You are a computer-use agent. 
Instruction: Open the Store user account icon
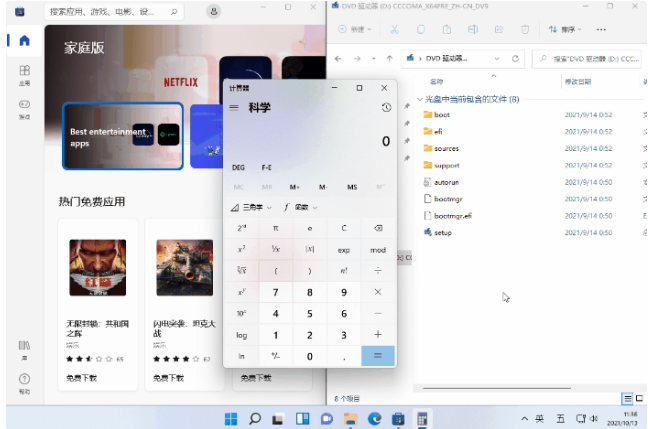pos(214,11)
